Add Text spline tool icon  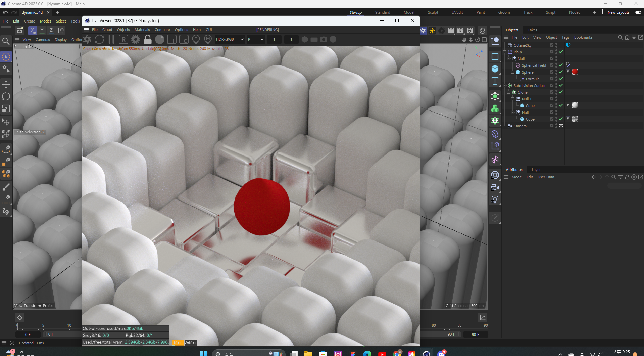coord(495,81)
